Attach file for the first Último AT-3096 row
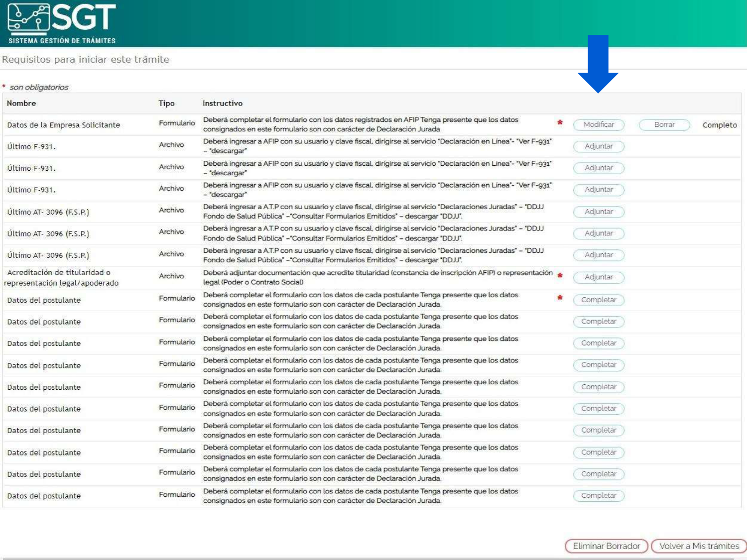The image size is (747, 560). (599, 212)
